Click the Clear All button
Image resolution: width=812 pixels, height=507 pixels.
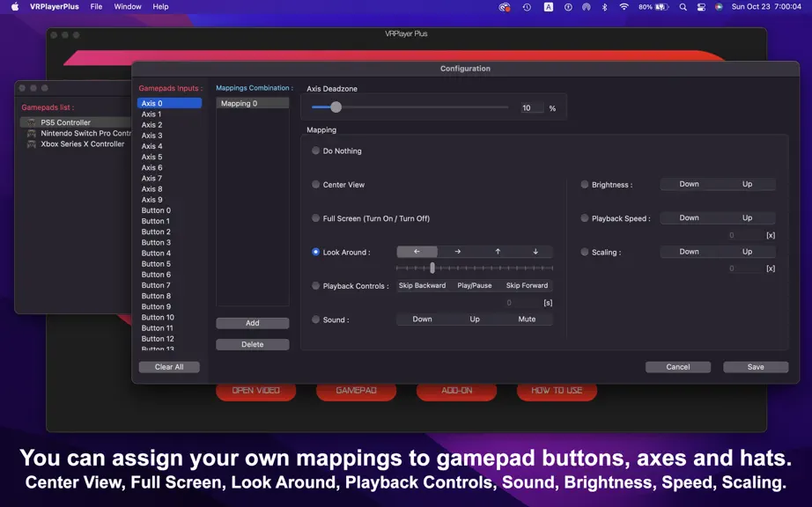[x=169, y=367]
